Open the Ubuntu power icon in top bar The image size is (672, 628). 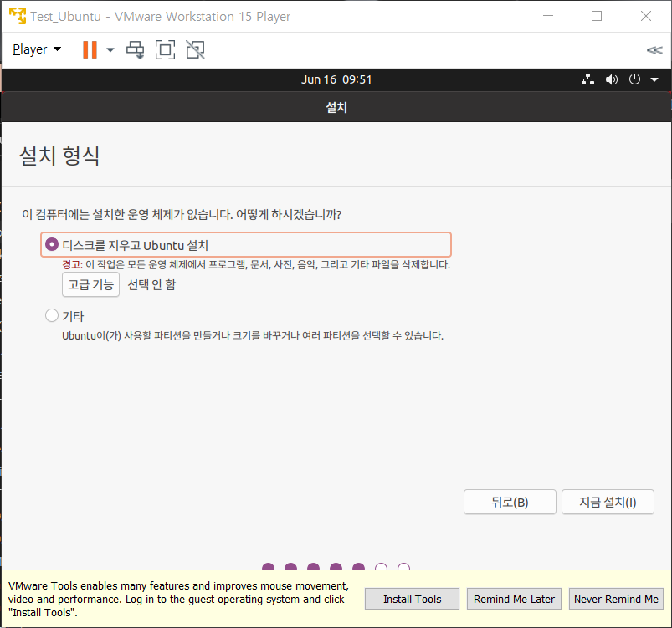(x=634, y=79)
